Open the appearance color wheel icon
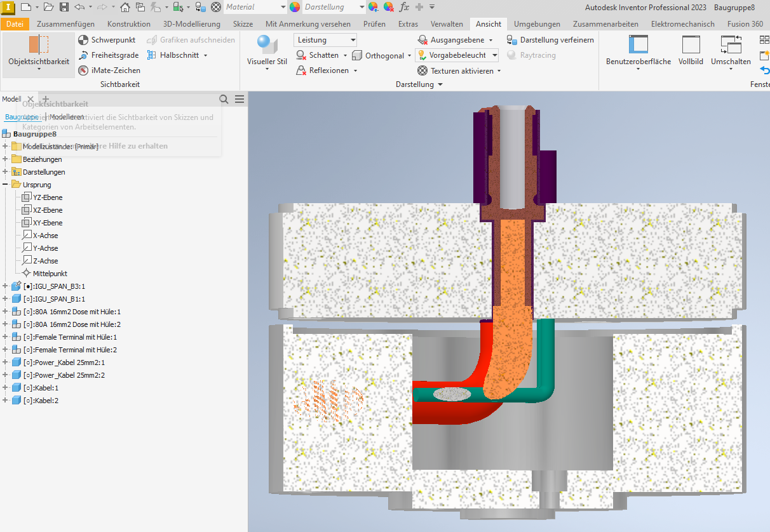This screenshot has width=770, height=532. point(295,7)
